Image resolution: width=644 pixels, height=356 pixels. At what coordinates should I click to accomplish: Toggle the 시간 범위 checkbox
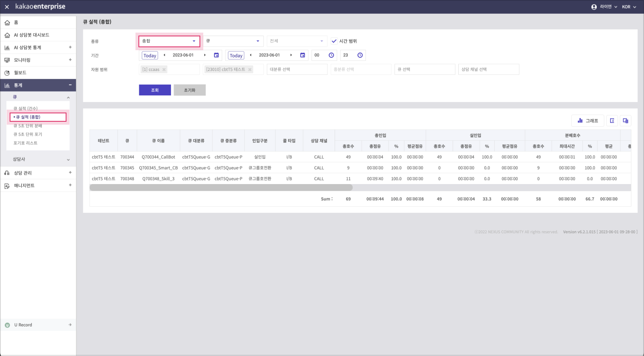click(334, 41)
